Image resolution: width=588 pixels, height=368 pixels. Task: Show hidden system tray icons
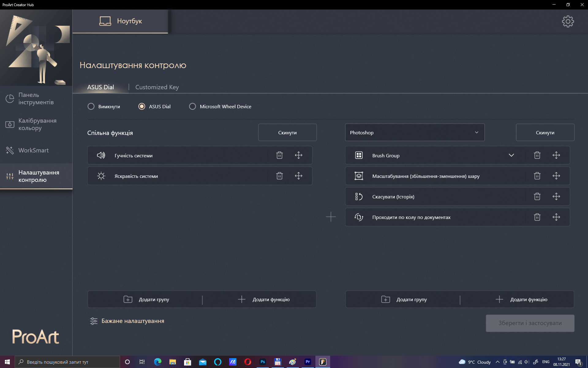[x=498, y=362]
